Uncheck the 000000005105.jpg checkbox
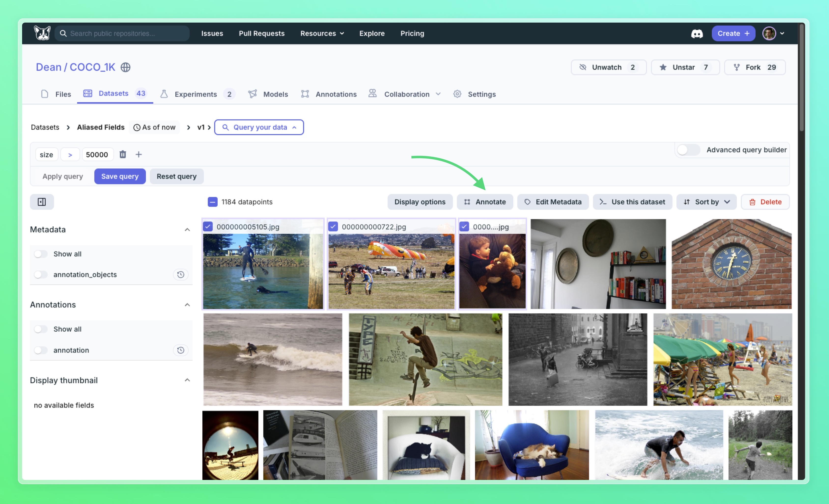 tap(208, 226)
